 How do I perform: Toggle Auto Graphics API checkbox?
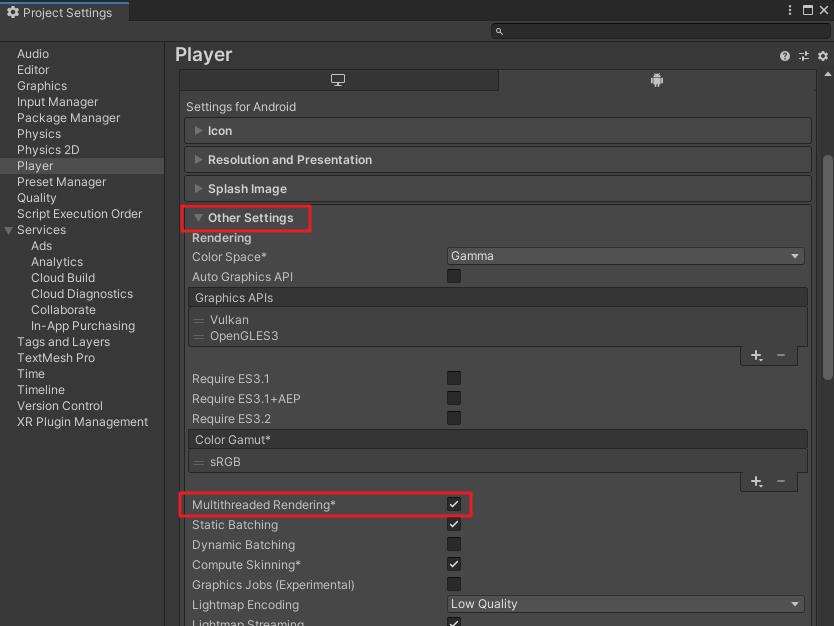click(454, 276)
